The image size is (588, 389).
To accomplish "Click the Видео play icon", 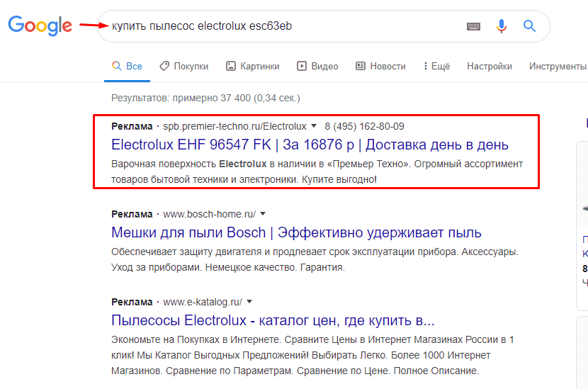I will [x=302, y=67].
